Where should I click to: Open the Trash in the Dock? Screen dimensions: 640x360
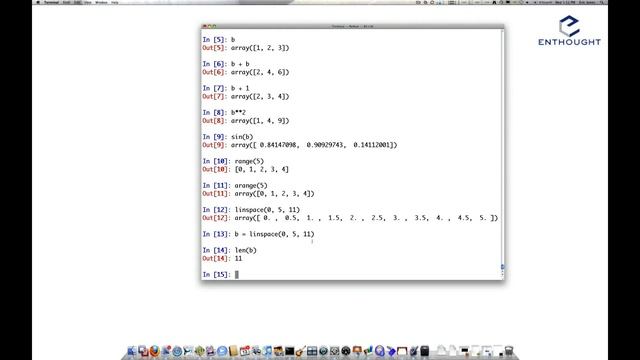tap(509, 351)
